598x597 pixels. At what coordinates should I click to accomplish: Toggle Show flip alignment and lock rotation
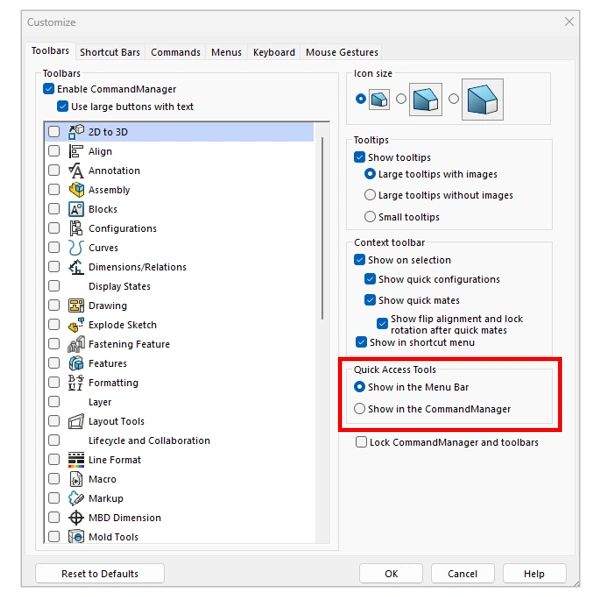click(382, 323)
